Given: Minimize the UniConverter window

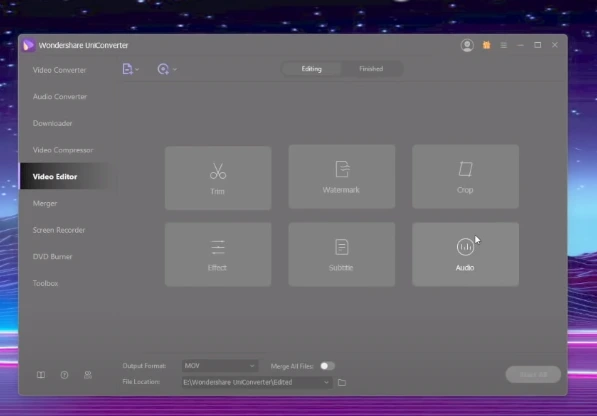Looking at the screenshot, I should (520, 45).
